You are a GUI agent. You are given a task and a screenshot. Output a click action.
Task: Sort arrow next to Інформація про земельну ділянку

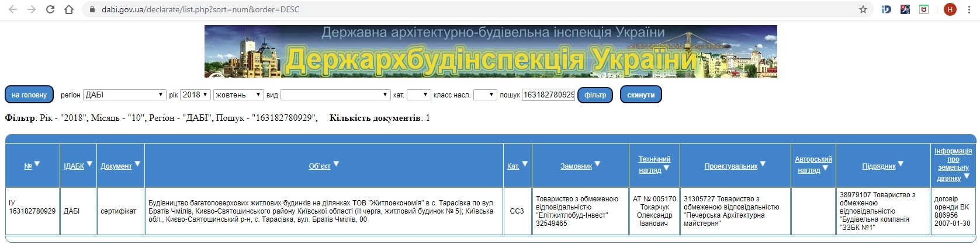(967, 176)
